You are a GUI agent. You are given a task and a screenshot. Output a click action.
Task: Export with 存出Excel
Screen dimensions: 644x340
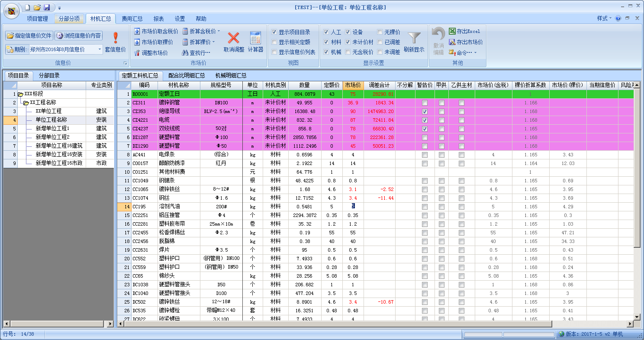[x=464, y=31]
